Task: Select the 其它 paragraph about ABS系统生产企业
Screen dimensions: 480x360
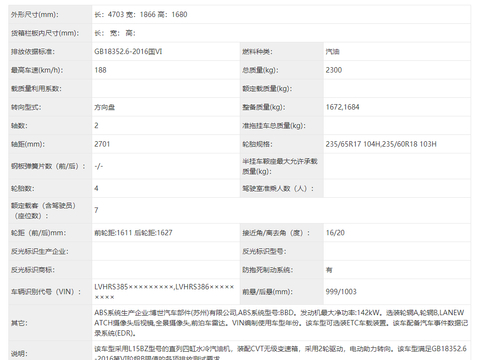Action: [281, 323]
